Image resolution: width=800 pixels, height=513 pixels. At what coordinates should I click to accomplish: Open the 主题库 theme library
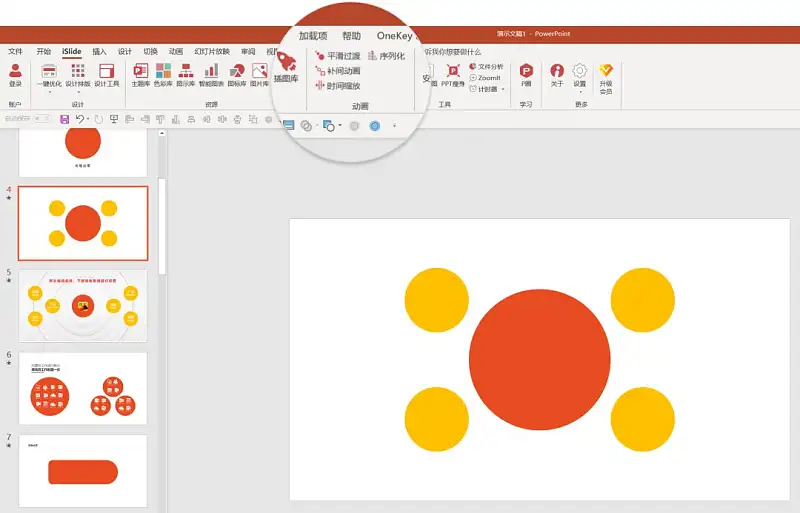140,75
